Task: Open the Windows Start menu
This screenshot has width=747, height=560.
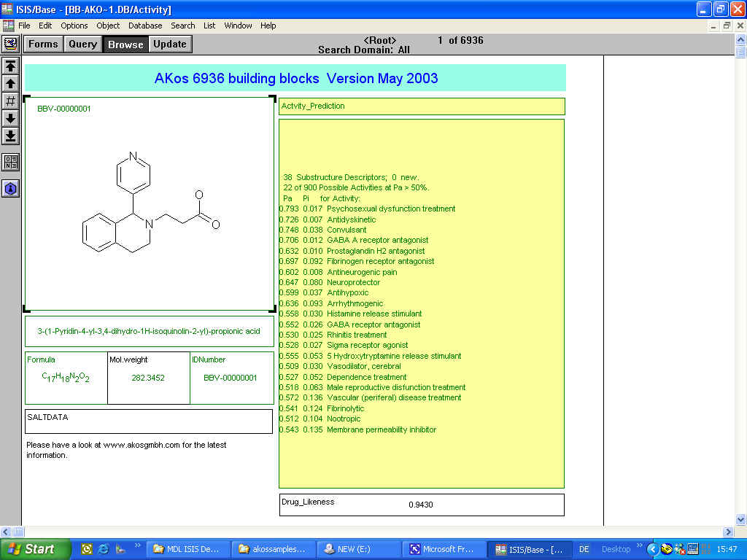Action: tap(36, 549)
